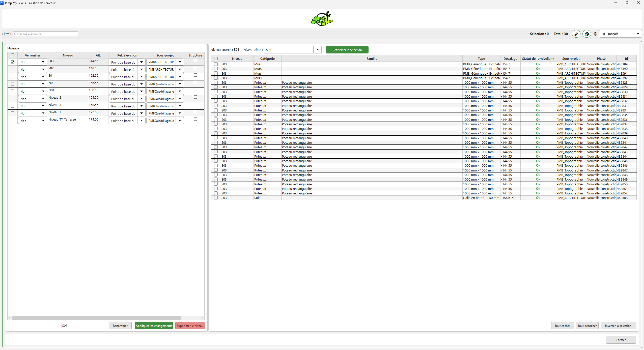The height and width of the screenshot is (350, 644).
Task: Click the test tube round icon button
Action: pyautogui.click(x=576, y=34)
